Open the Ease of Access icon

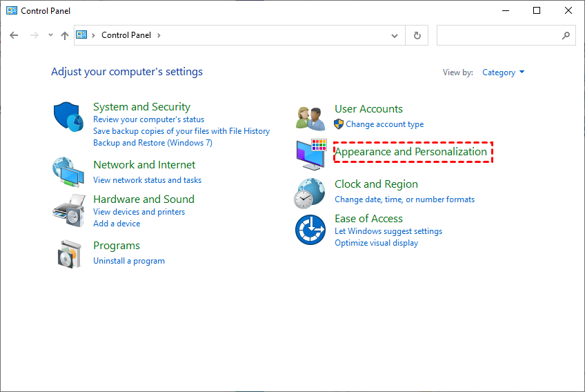tap(310, 230)
